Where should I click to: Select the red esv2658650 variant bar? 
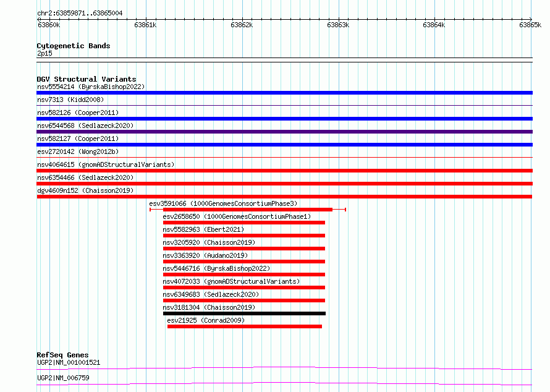pyautogui.click(x=244, y=223)
